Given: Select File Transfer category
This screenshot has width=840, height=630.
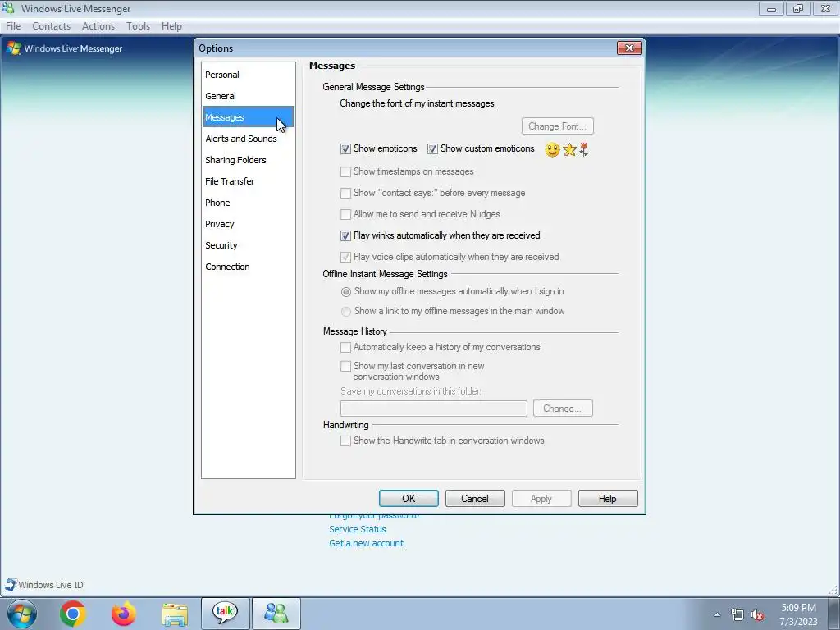Looking at the screenshot, I should pos(248,181).
